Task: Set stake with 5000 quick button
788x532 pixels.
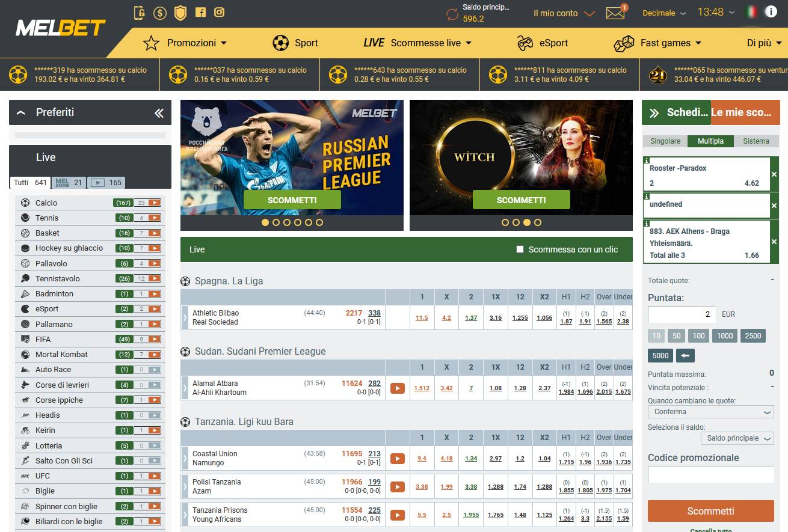Action: (660, 355)
